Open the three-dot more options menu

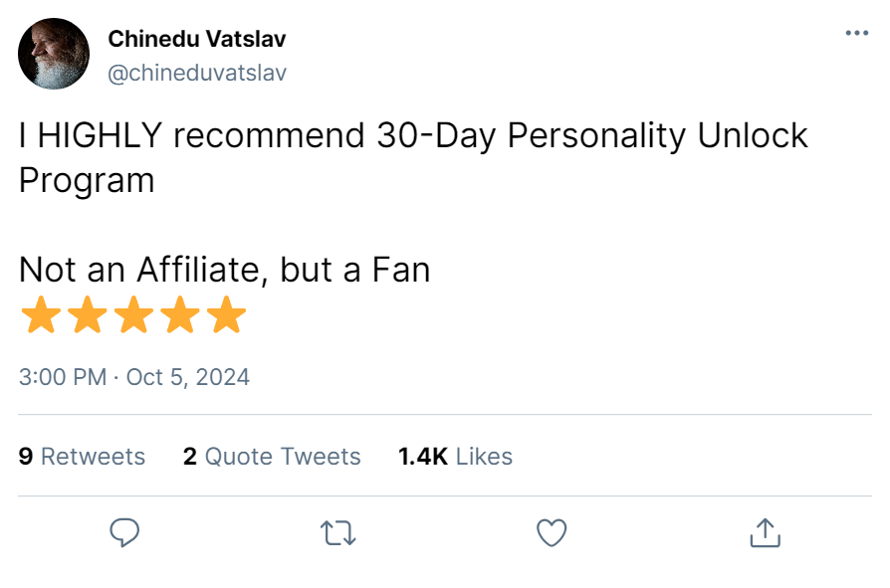(856, 33)
